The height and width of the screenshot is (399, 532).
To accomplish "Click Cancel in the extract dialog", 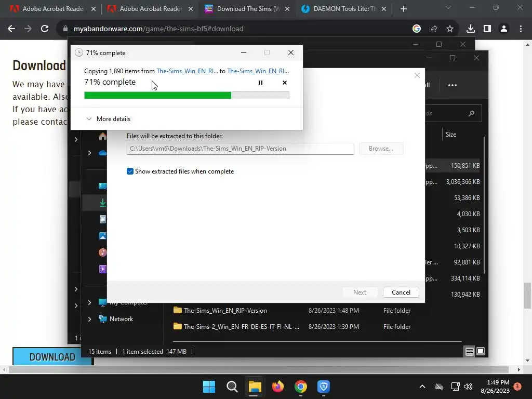I will click(x=401, y=292).
